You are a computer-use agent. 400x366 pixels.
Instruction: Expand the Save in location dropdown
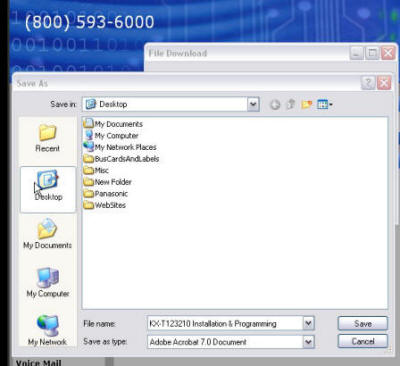pyautogui.click(x=253, y=104)
